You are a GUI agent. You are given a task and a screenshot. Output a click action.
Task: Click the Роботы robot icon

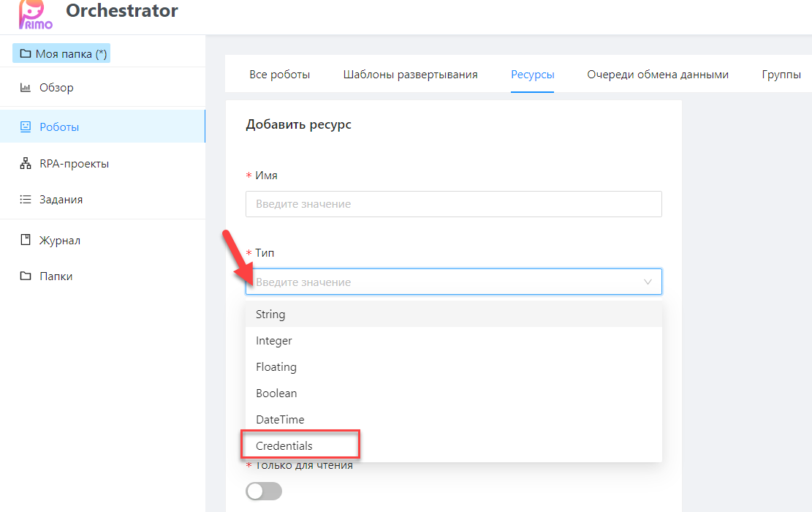(x=26, y=127)
